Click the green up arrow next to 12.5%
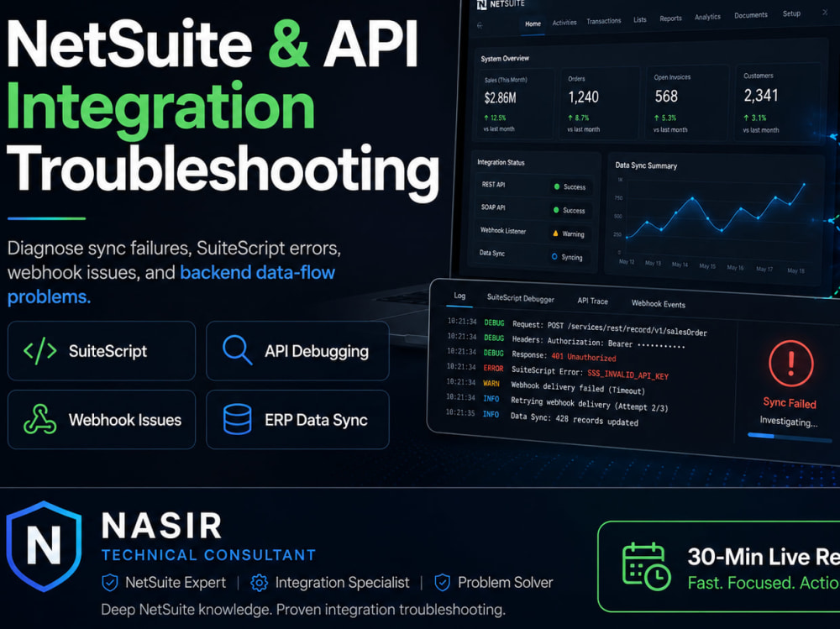Image resolution: width=840 pixels, height=629 pixels. point(486,118)
